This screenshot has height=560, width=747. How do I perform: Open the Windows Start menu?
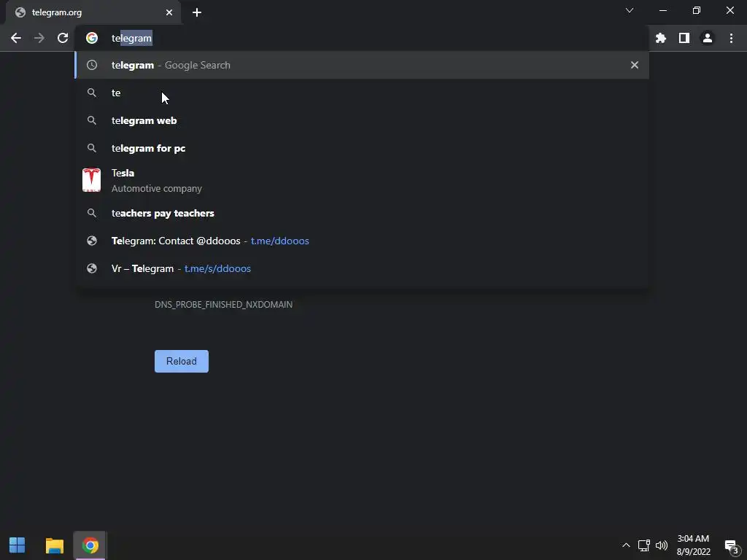click(x=18, y=545)
